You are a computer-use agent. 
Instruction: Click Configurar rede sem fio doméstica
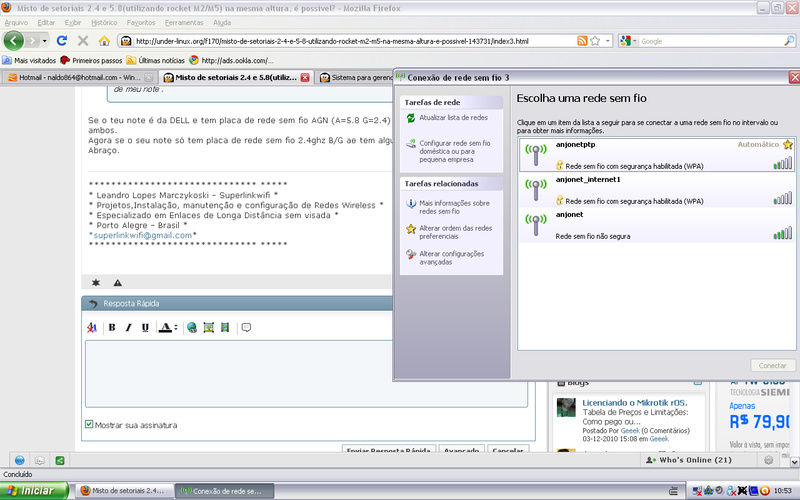455,151
